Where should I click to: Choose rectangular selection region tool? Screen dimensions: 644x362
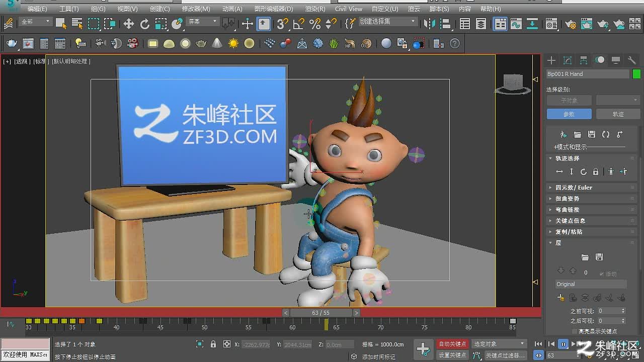(94, 24)
